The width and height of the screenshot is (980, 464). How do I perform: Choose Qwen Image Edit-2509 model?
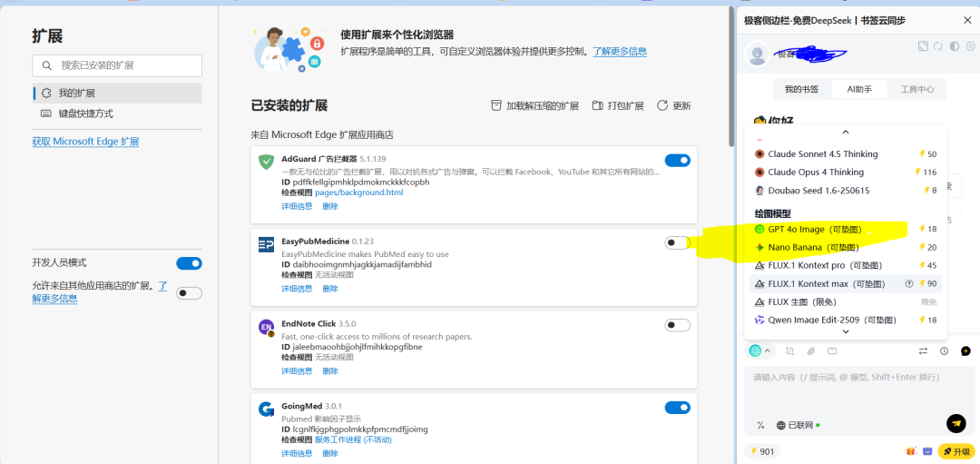point(846,321)
